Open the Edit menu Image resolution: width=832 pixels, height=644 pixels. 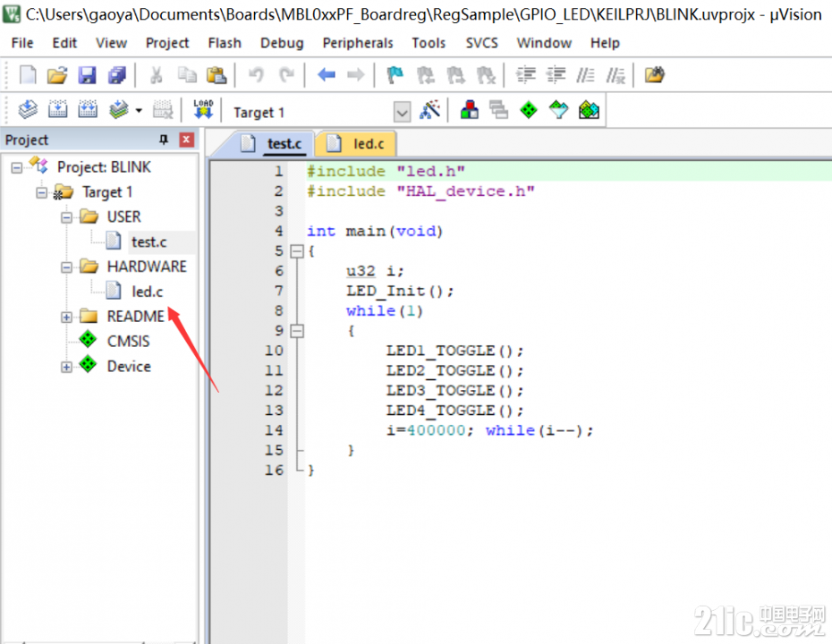point(64,43)
